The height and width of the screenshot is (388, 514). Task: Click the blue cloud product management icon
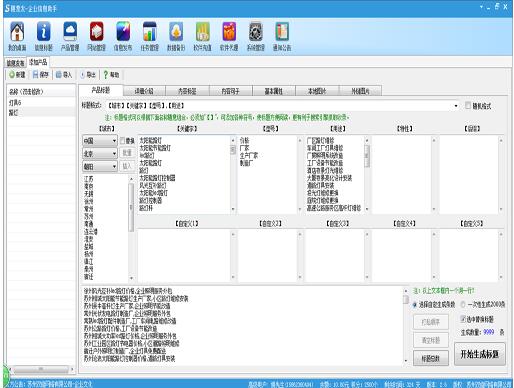coord(70,32)
